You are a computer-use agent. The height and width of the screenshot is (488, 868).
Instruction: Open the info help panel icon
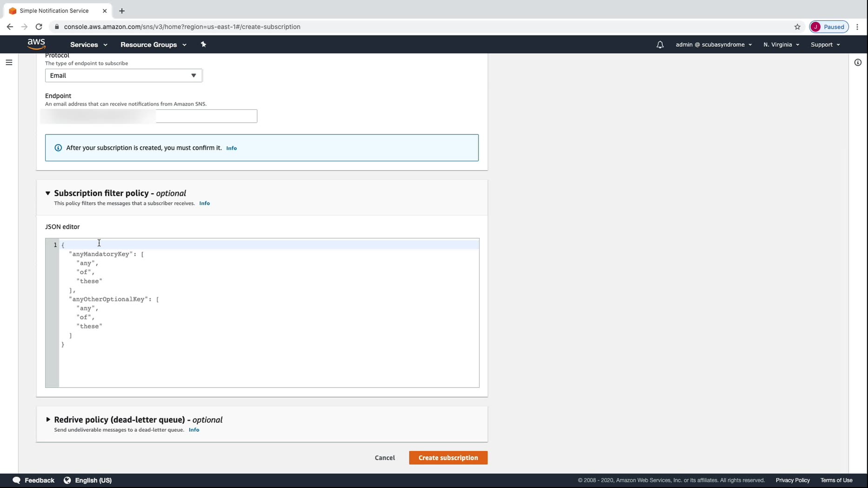pos(858,62)
